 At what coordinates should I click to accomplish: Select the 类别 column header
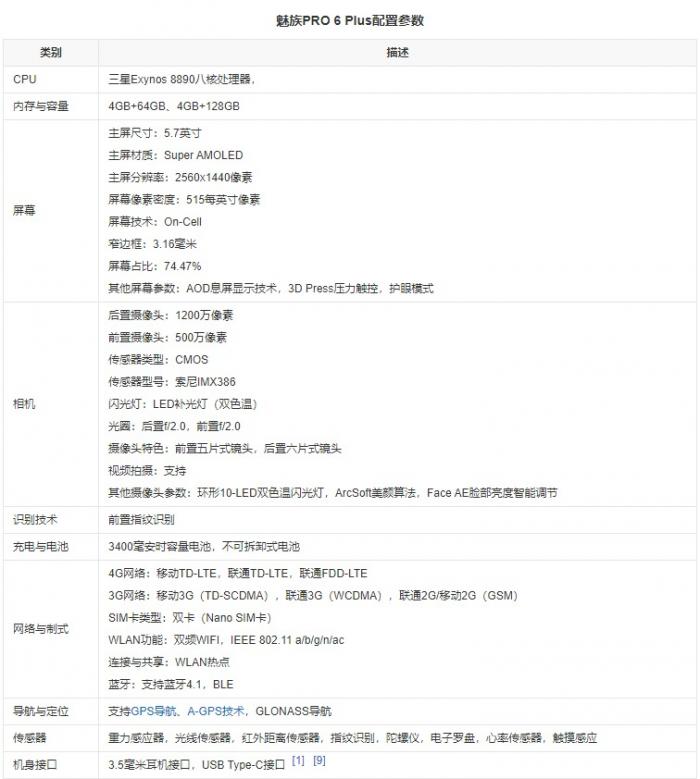pos(51,53)
